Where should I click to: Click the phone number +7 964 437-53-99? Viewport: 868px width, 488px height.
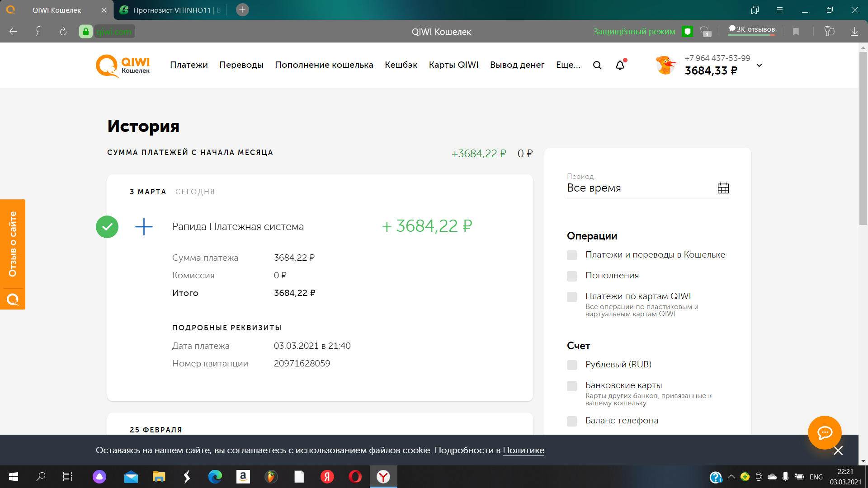(x=717, y=58)
